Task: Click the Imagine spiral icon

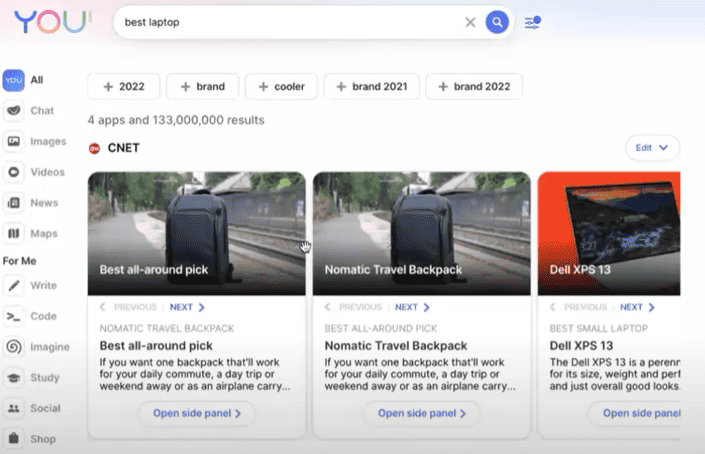Action: click(x=14, y=347)
